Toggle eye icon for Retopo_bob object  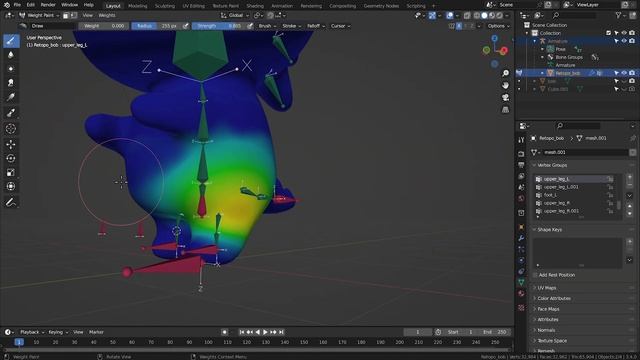[x=624, y=73]
